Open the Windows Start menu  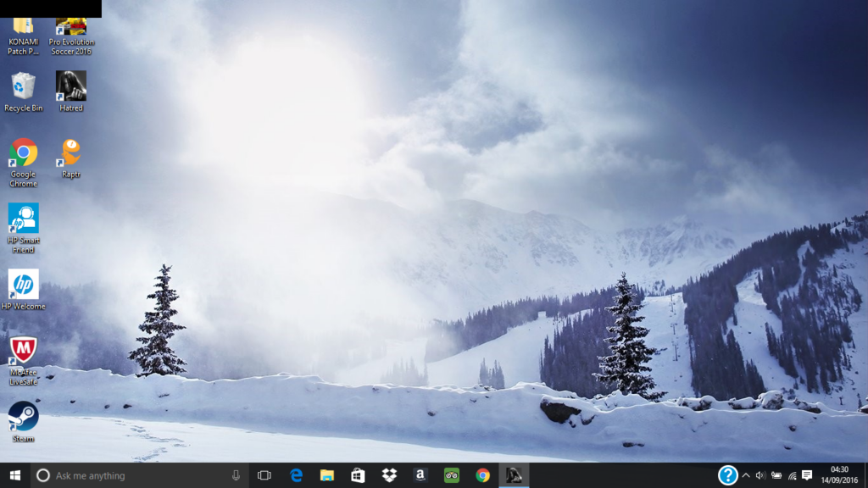pyautogui.click(x=14, y=475)
